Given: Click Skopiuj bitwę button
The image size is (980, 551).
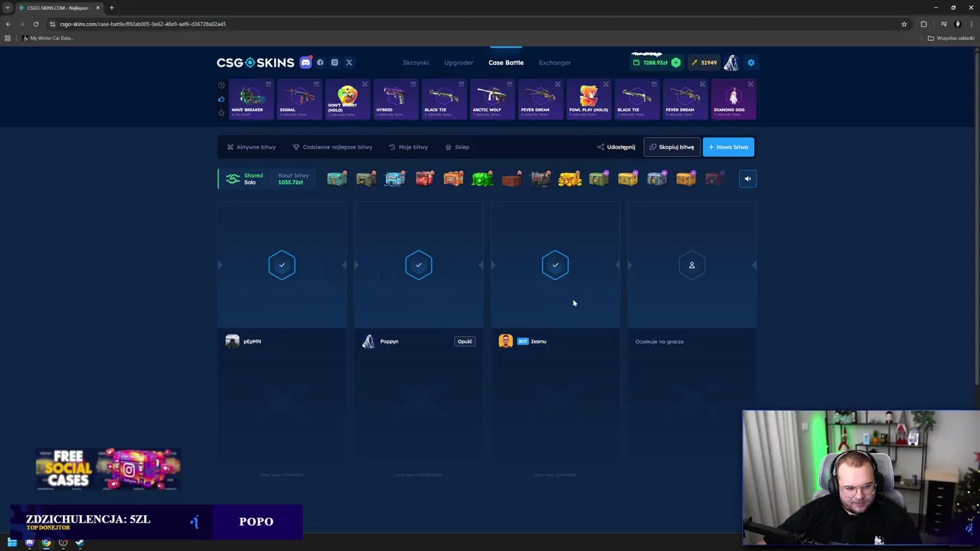Looking at the screenshot, I should (x=671, y=147).
